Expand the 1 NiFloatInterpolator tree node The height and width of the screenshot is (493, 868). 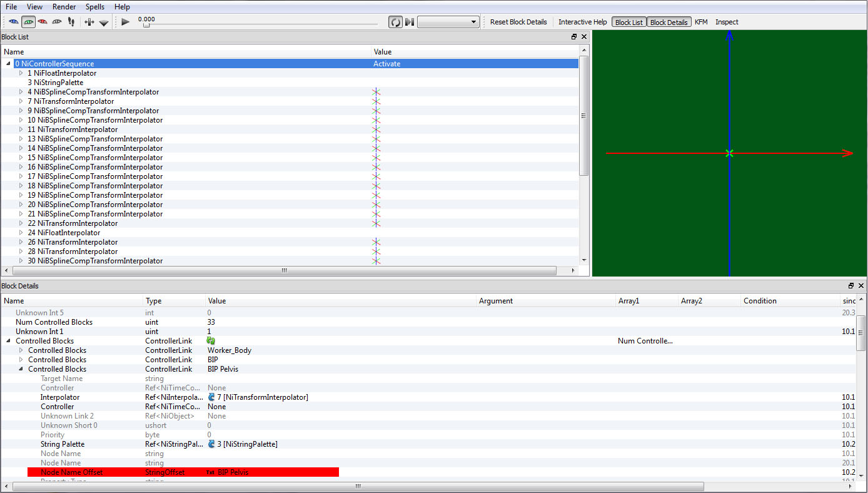21,73
